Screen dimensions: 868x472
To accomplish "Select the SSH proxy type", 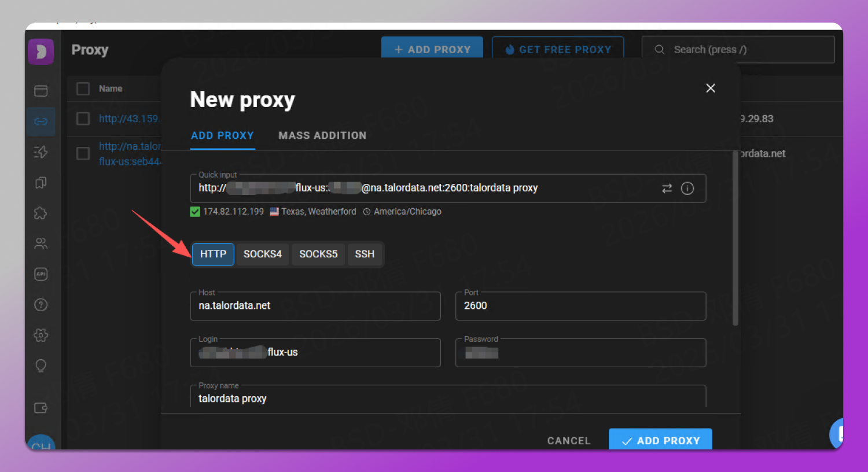I will (x=365, y=254).
